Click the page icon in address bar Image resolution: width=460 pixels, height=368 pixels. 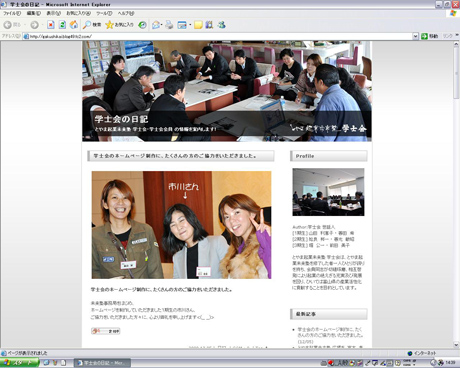[26, 36]
